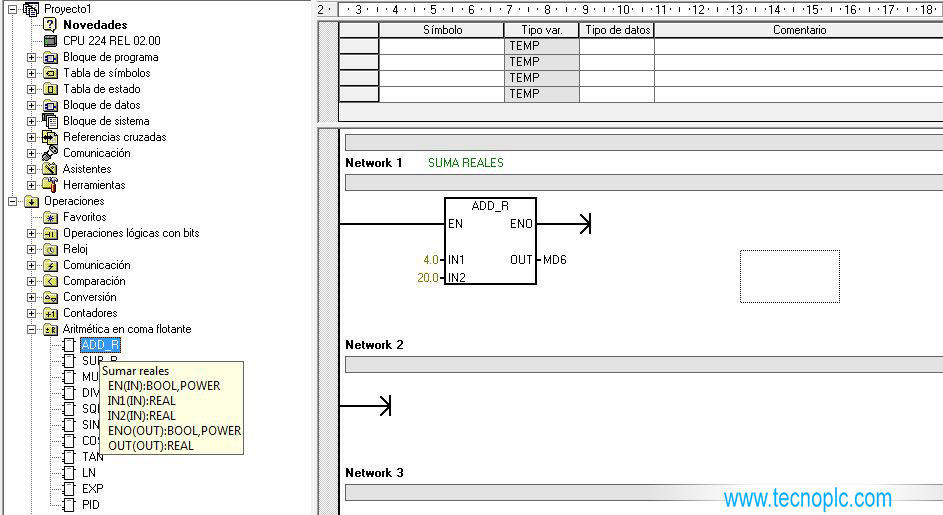Screen dimensions: 943x515
Task: Open the Favoritos star icon
Action: pos(50,217)
